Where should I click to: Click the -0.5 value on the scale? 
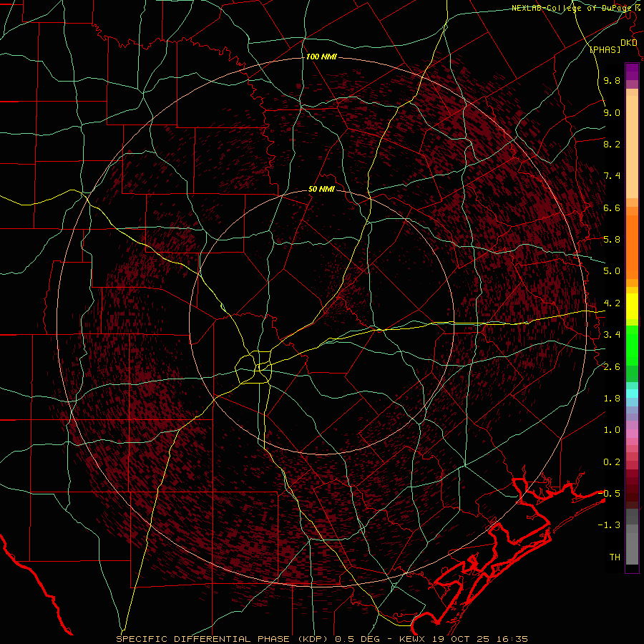point(610,494)
